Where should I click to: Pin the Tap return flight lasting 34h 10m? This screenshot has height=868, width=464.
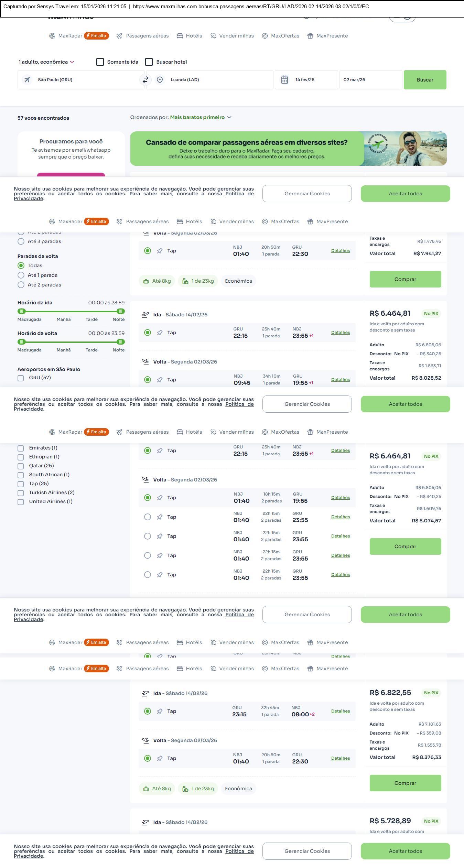[160, 380]
